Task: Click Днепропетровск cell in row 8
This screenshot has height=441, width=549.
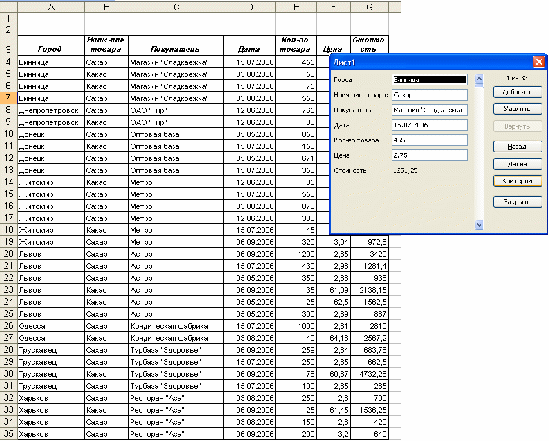Action: 51,110
